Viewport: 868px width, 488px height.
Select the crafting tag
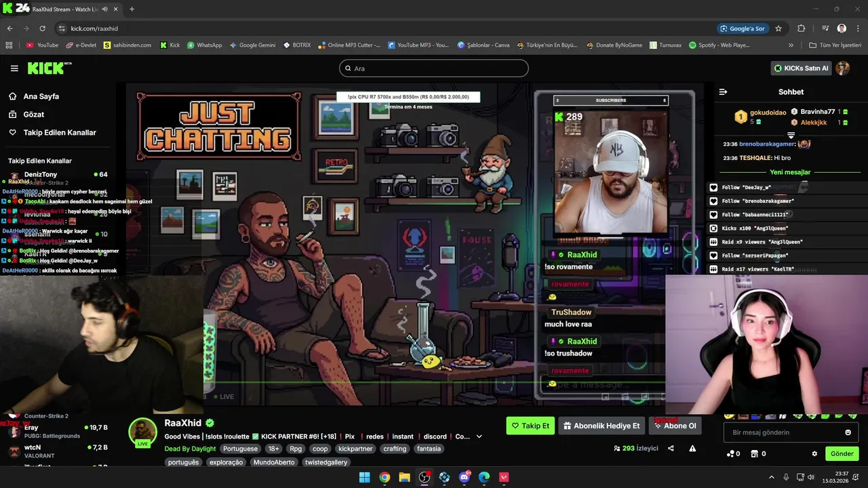click(395, 449)
